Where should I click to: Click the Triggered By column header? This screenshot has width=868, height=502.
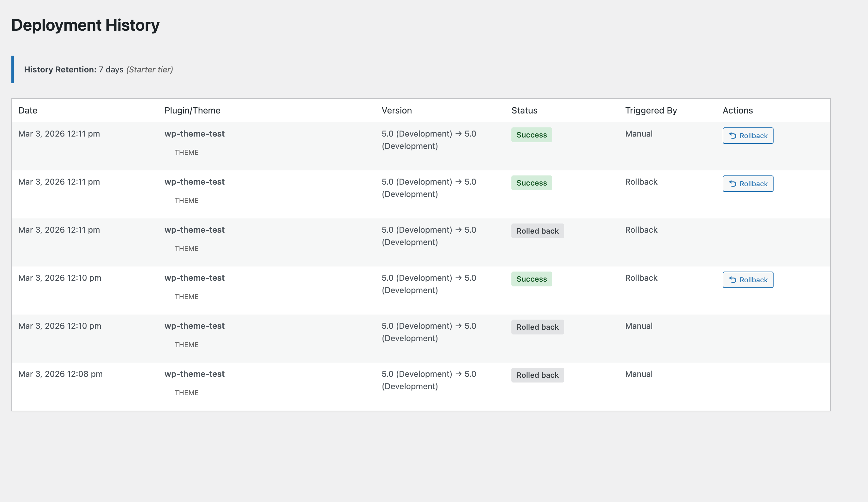(x=651, y=110)
